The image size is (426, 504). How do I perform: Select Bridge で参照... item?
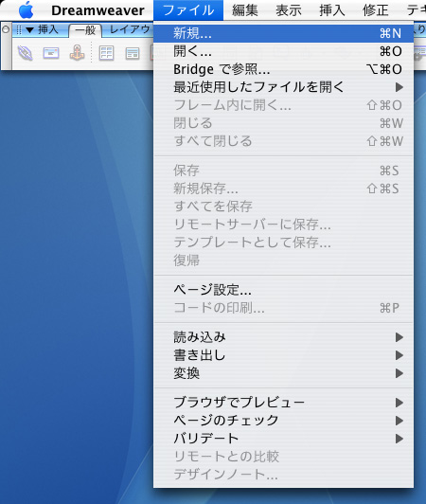point(283,69)
